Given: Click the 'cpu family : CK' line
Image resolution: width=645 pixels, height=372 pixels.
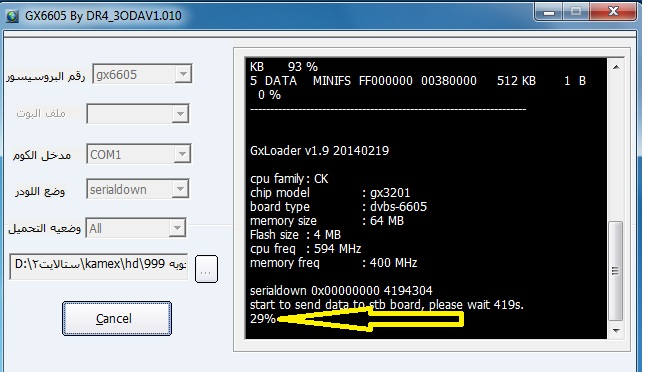Looking at the screenshot, I should 289,179.
